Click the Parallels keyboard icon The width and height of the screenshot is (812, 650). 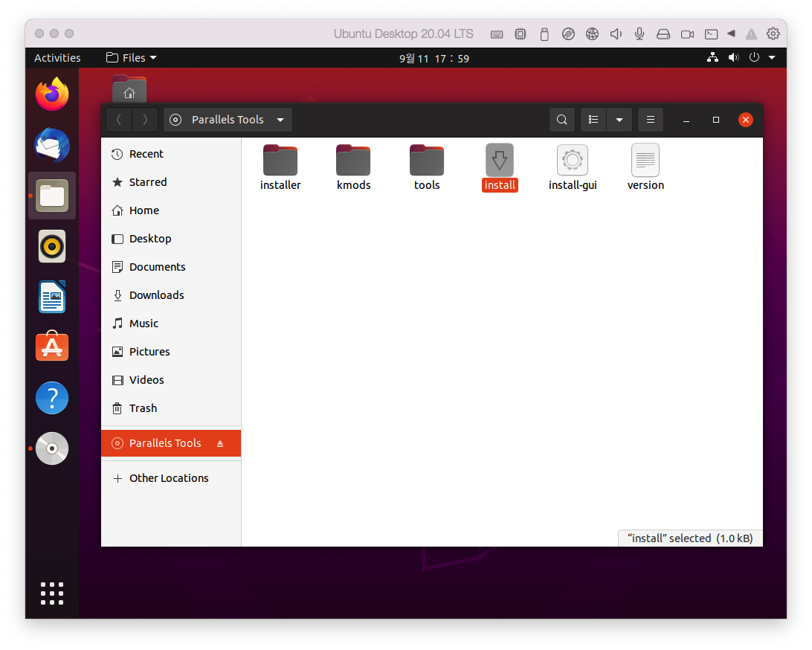point(497,34)
